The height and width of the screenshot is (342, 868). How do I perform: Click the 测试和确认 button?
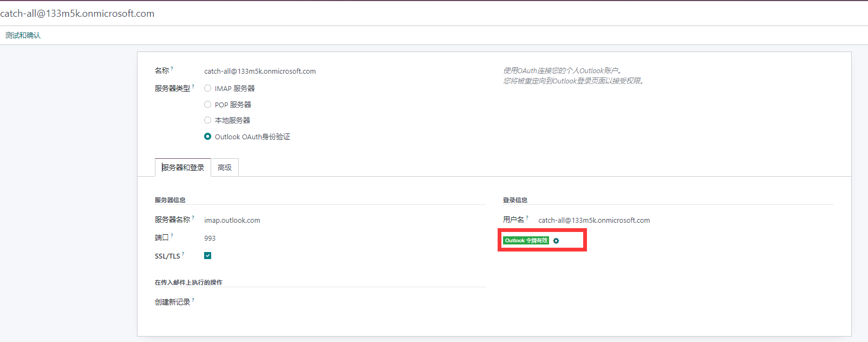(x=23, y=35)
